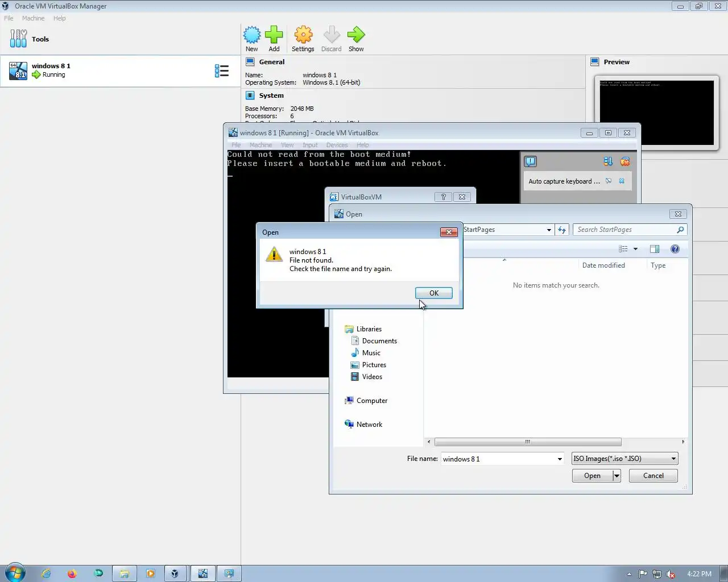
Task: Open the Windows Start orb
Action: pyautogui.click(x=15, y=573)
